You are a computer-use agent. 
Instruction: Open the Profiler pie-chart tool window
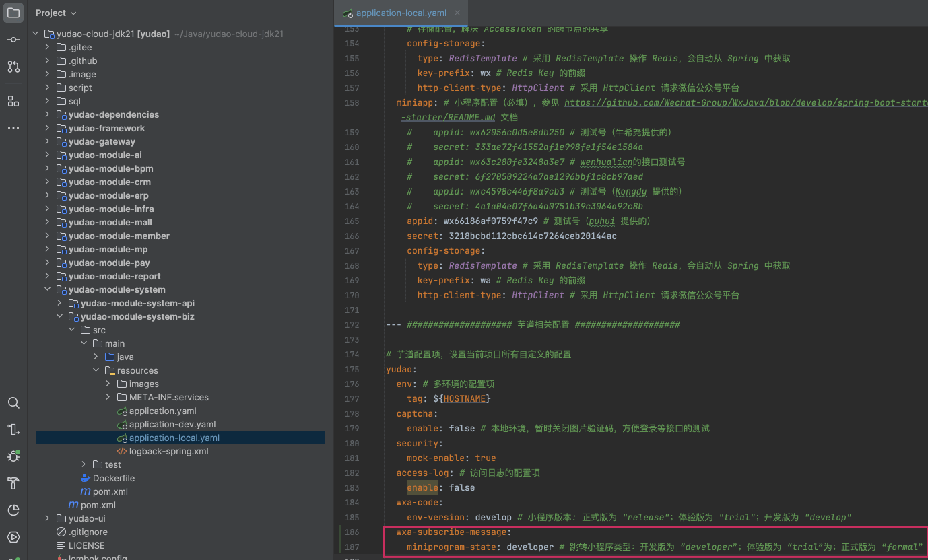[13, 510]
